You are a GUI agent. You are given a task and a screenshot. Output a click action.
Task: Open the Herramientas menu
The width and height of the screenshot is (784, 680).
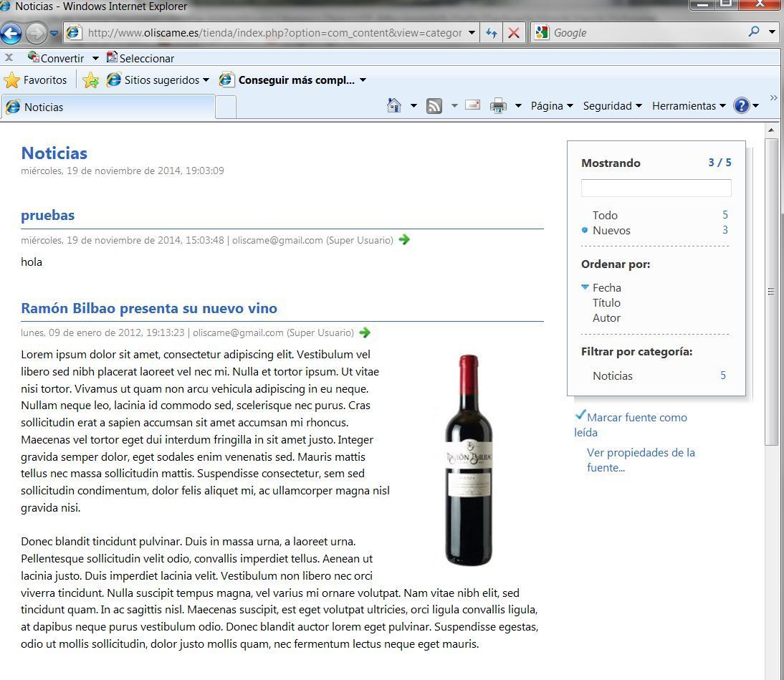pos(689,106)
